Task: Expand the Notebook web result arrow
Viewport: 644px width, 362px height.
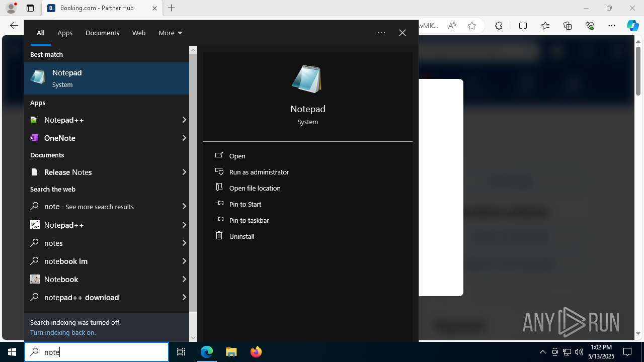Action: 184,279
